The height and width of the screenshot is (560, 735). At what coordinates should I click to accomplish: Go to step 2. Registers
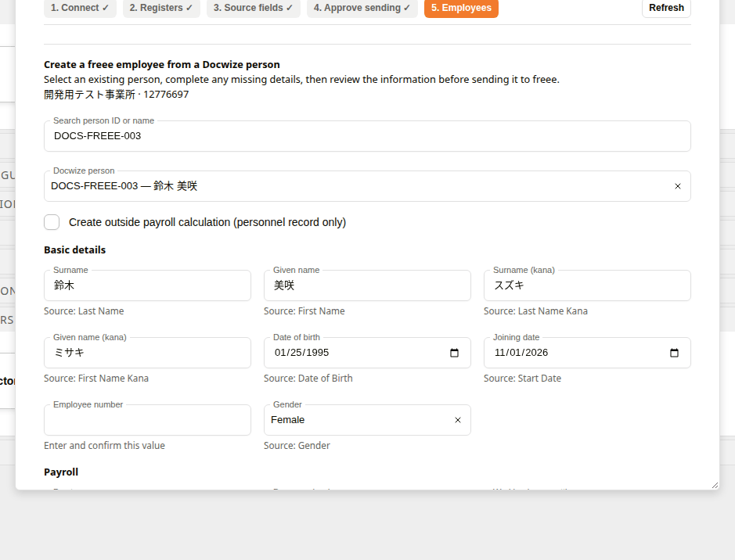coord(161,8)
